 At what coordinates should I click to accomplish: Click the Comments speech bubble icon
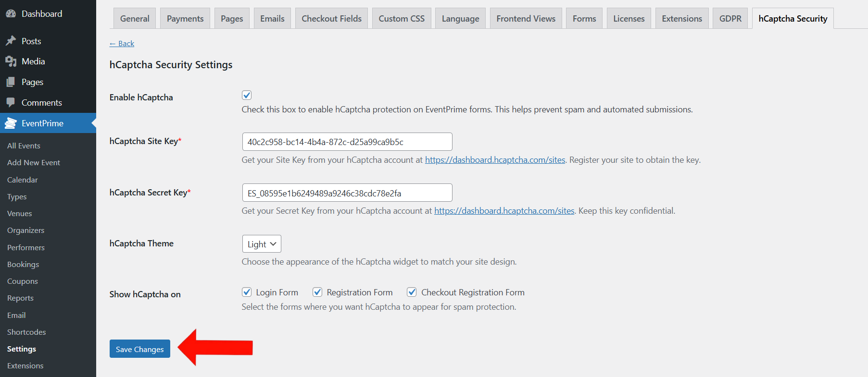click(11, 102)
